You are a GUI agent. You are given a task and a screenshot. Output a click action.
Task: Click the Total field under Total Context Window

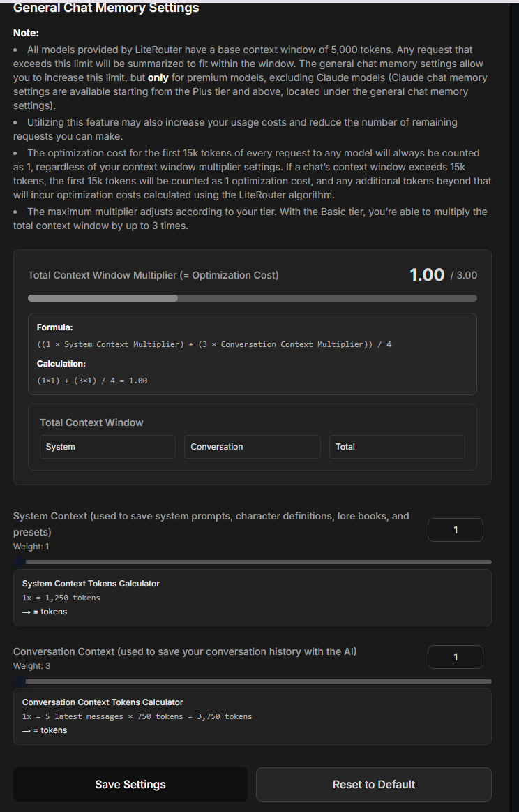[x=396, y=447]
